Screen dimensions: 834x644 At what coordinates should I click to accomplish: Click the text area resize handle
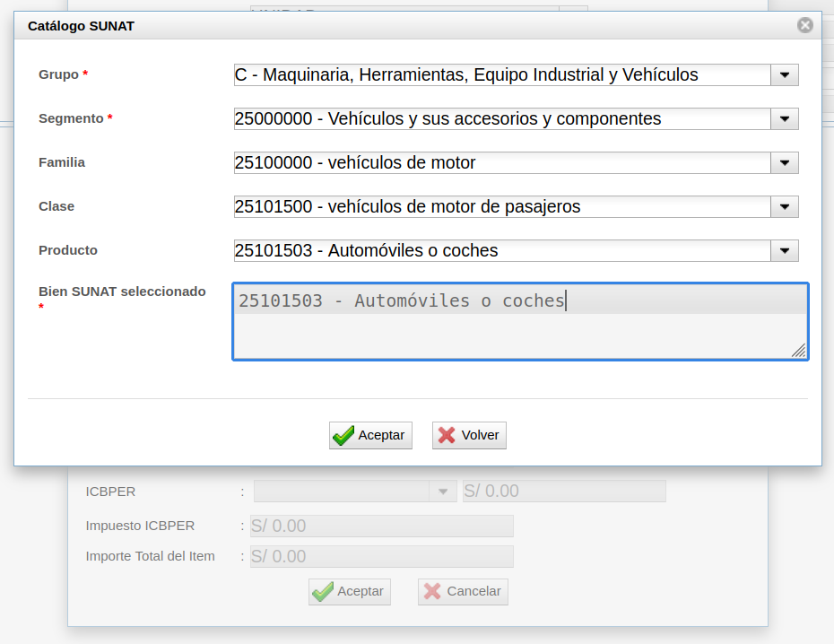pos(798,351)
